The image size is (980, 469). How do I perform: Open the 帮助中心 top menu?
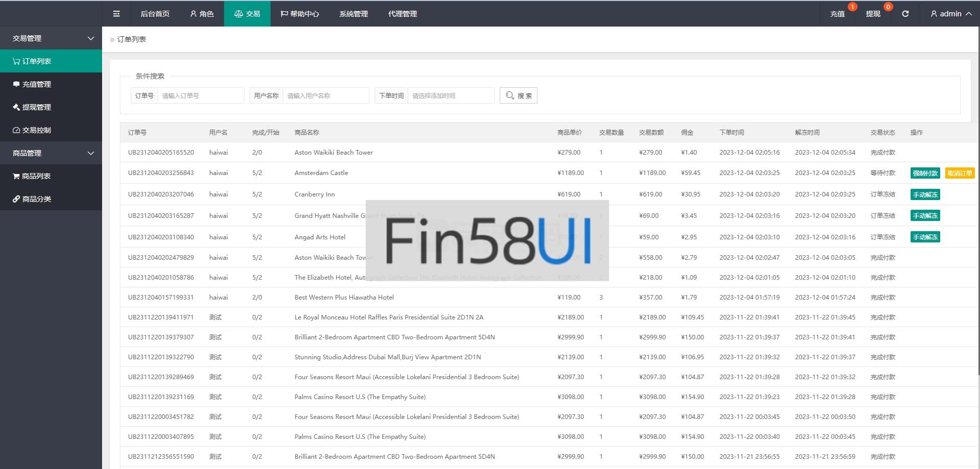click(x=300, y=14)
